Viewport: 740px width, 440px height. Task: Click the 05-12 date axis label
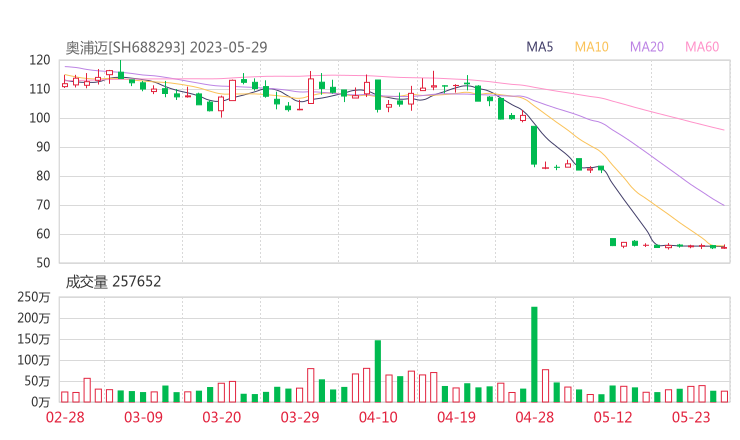coord(613,417)
